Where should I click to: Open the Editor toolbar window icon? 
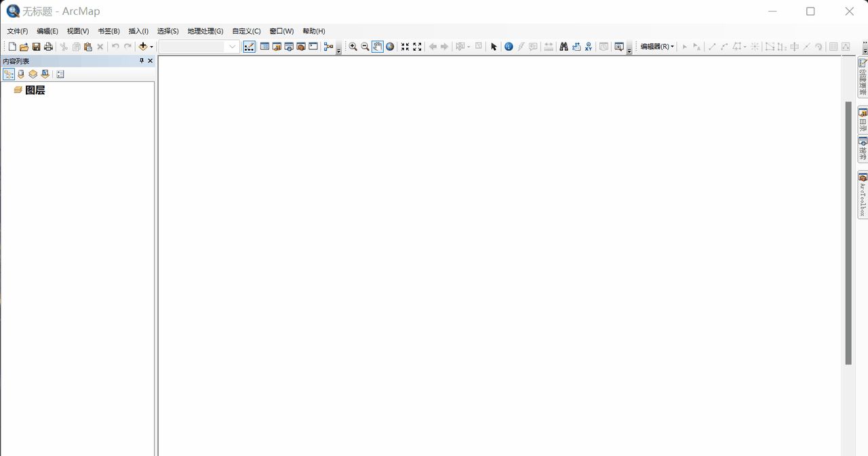(249, 47)
